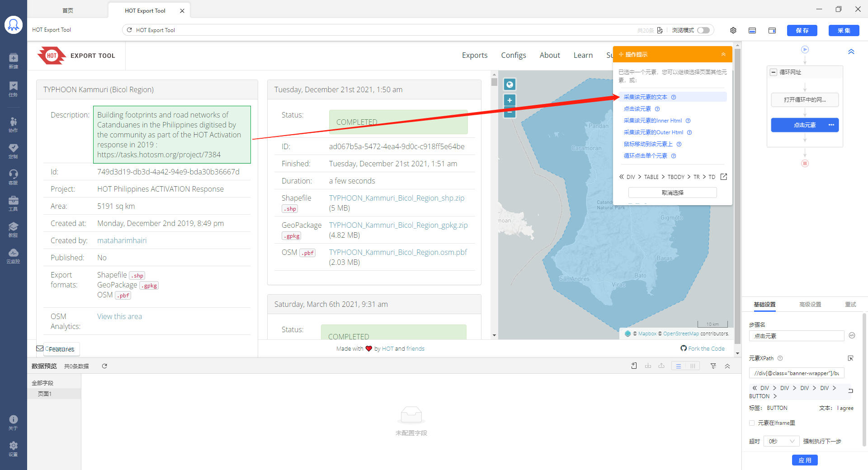Close the HOT Export Tool tab
The height and width of the screenshot is (470, 868).
(x=182, y=11)
